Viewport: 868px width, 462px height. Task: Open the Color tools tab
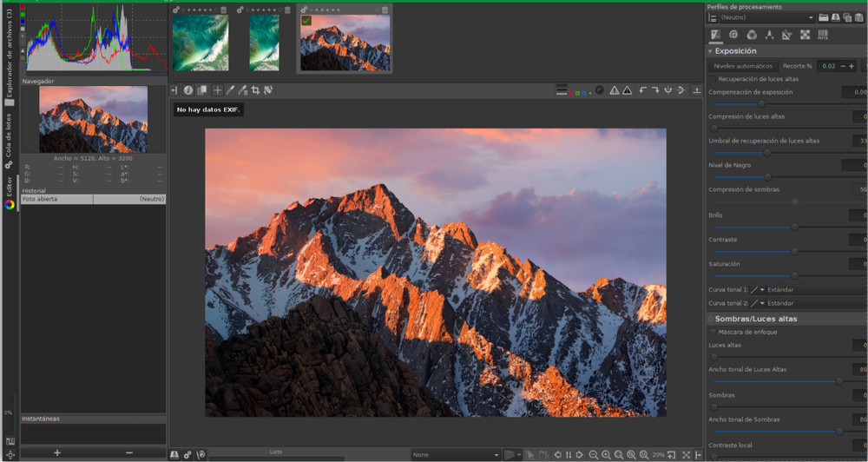coord(752,35)
